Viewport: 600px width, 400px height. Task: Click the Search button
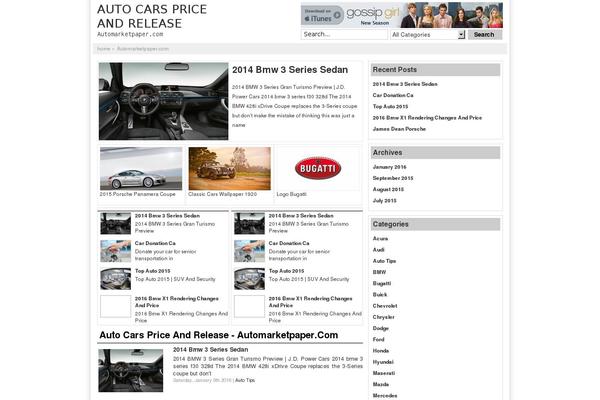point(484,34)
